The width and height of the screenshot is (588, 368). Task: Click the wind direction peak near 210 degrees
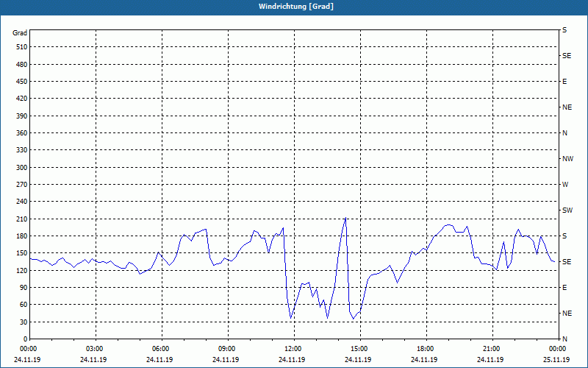345,218
